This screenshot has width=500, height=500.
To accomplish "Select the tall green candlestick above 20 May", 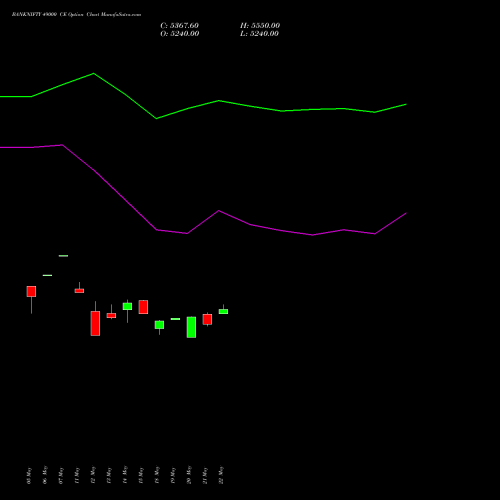I will click(191, 327).
